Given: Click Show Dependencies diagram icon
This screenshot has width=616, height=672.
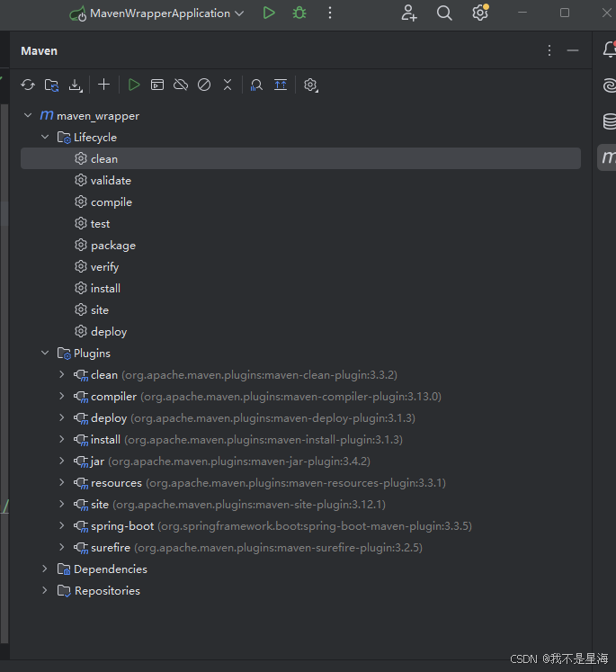Looking at the screenshot, I should tap(281, 85).
